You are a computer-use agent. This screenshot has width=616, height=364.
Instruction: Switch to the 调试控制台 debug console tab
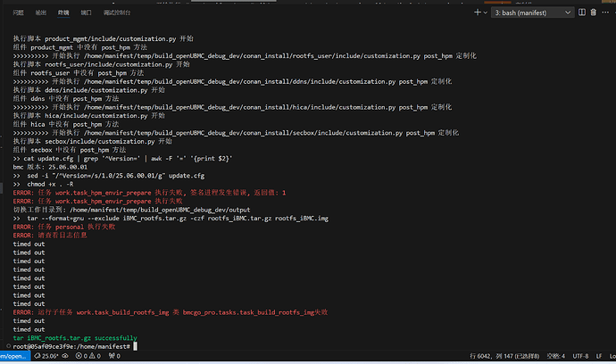coord(117,12)
